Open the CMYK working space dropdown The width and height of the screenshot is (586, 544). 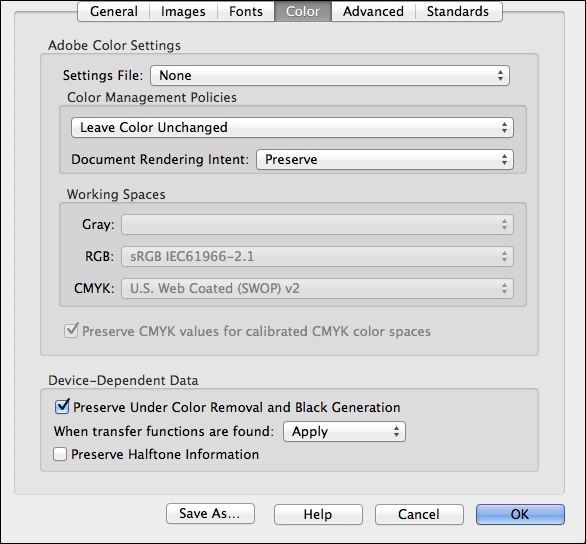[x=317, y=288]
